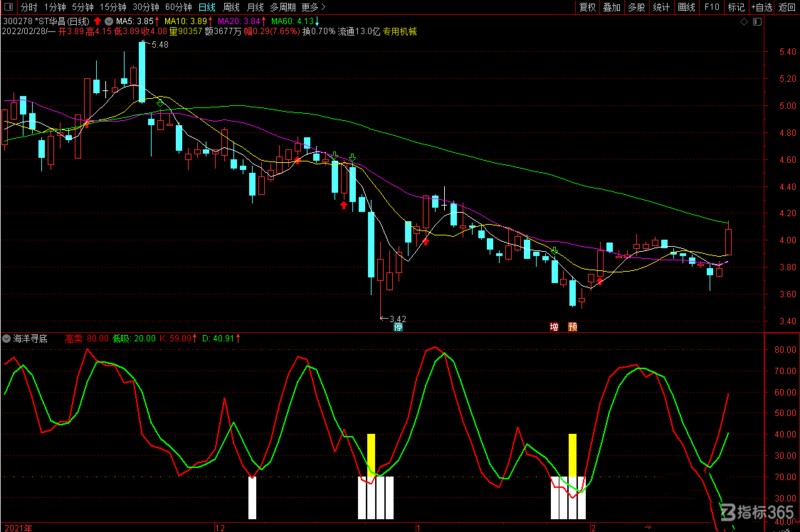Toggle the left sidebar panel icon
This screenshot has width=800, height=532.
(x=9, y=6)
